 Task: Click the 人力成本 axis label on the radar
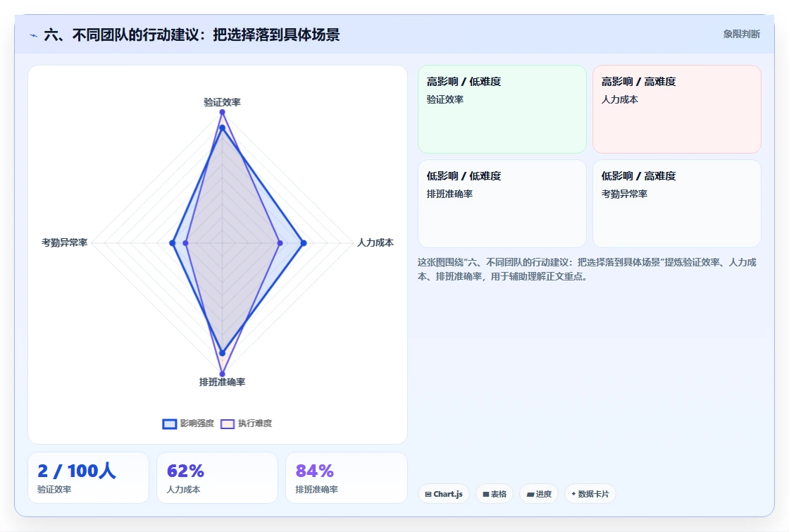[375, 242]
